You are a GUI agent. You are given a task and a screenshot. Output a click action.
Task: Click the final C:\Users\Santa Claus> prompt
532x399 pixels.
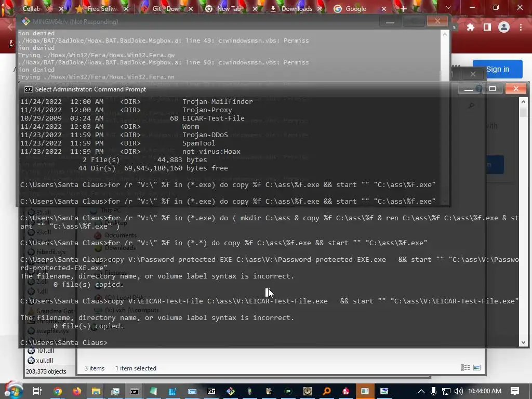64,343
